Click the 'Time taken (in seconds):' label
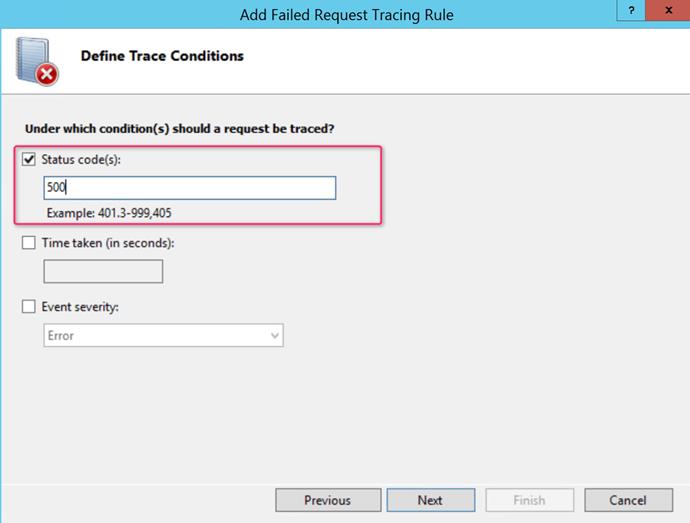 107,243
